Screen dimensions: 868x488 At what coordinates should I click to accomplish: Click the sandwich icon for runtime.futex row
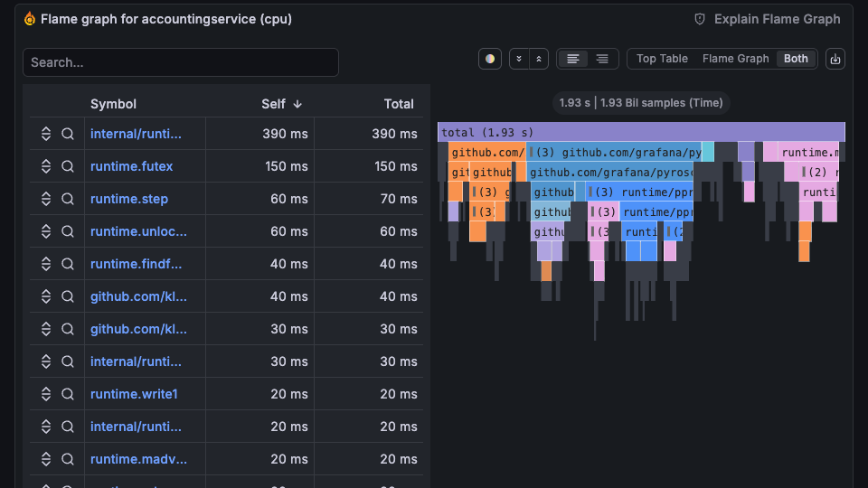46,166
